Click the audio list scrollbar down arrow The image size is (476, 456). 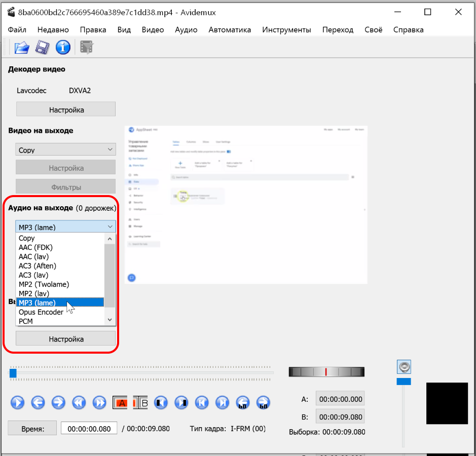109,320
